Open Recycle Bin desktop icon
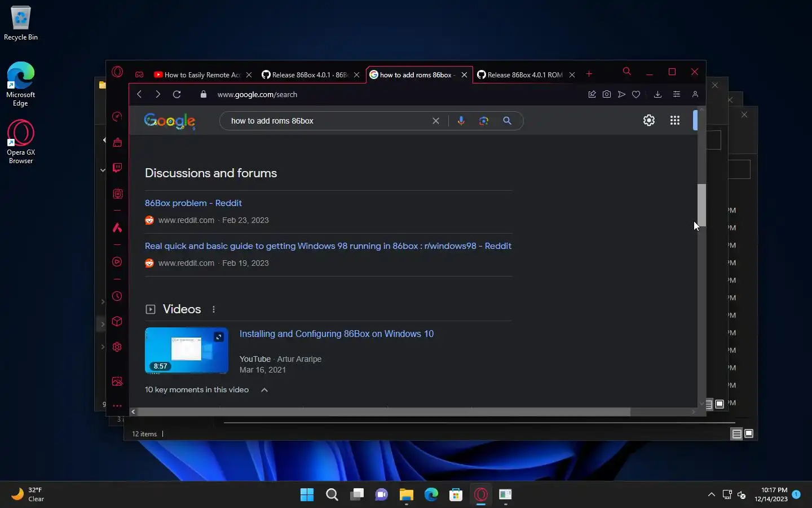Viewport: 812px width, 508px height. (21, 24)
